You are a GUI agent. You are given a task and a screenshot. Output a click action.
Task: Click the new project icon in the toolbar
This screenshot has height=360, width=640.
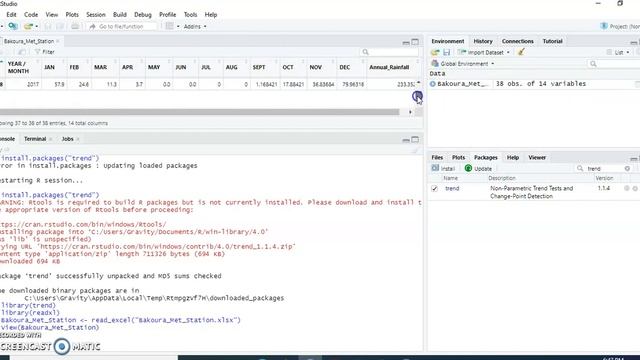point(13,26)
